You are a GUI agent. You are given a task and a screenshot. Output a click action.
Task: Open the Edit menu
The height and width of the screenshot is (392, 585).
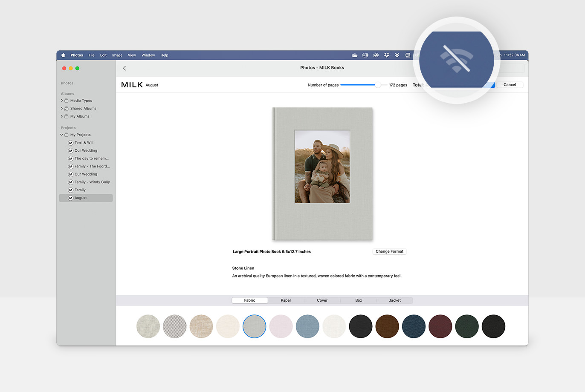coord(103,55)
